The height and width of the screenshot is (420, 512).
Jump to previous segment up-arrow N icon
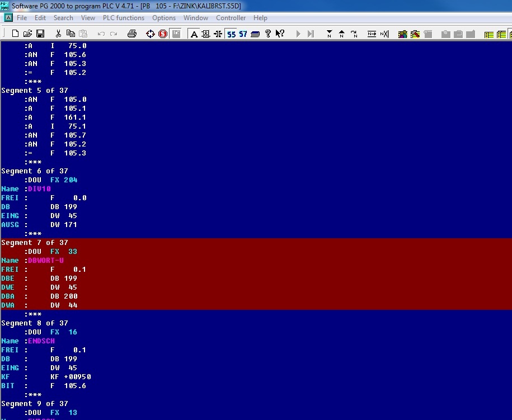[341, 34]
